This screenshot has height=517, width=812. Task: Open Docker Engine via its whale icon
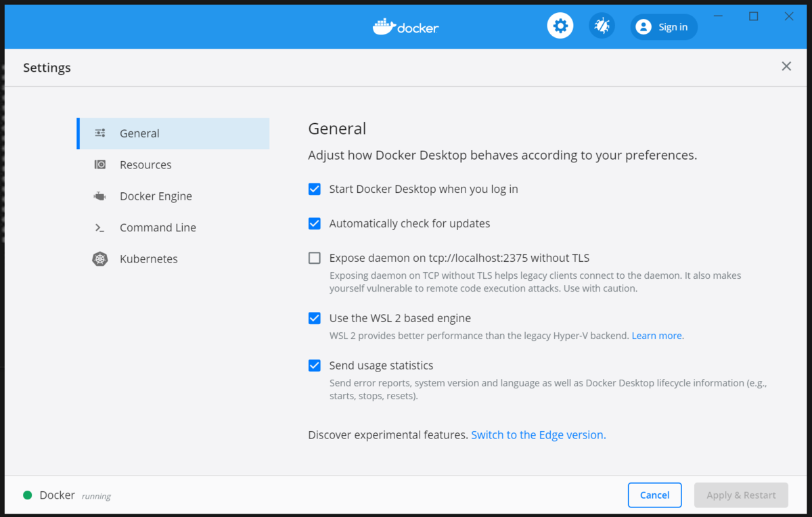(100, 196)
